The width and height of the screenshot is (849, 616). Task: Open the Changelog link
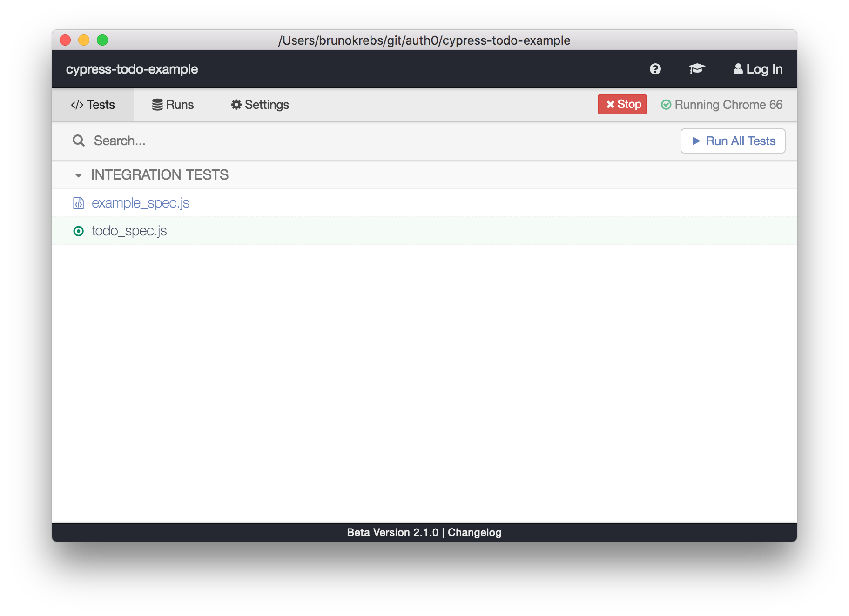(x=474, y=532)
